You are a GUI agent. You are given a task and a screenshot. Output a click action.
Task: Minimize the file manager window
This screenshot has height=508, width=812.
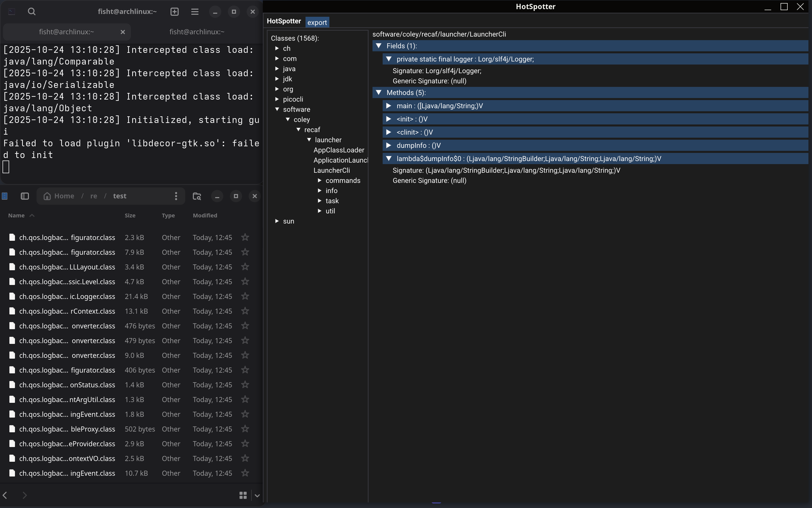click(x=217, y=196)
